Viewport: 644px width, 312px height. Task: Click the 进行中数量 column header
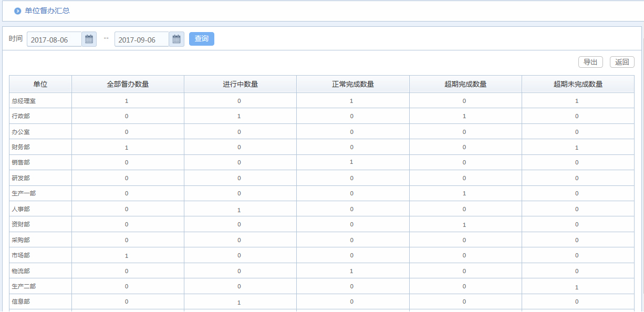(240, 84)
